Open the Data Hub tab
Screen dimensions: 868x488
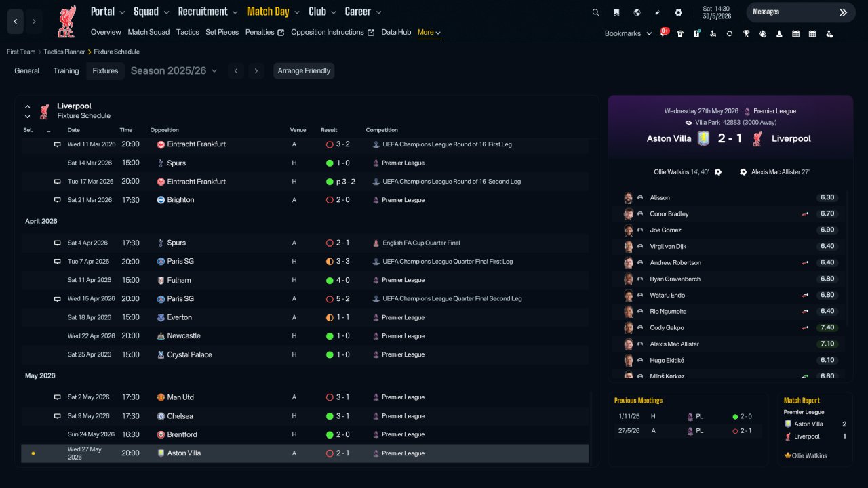(396, 32)
